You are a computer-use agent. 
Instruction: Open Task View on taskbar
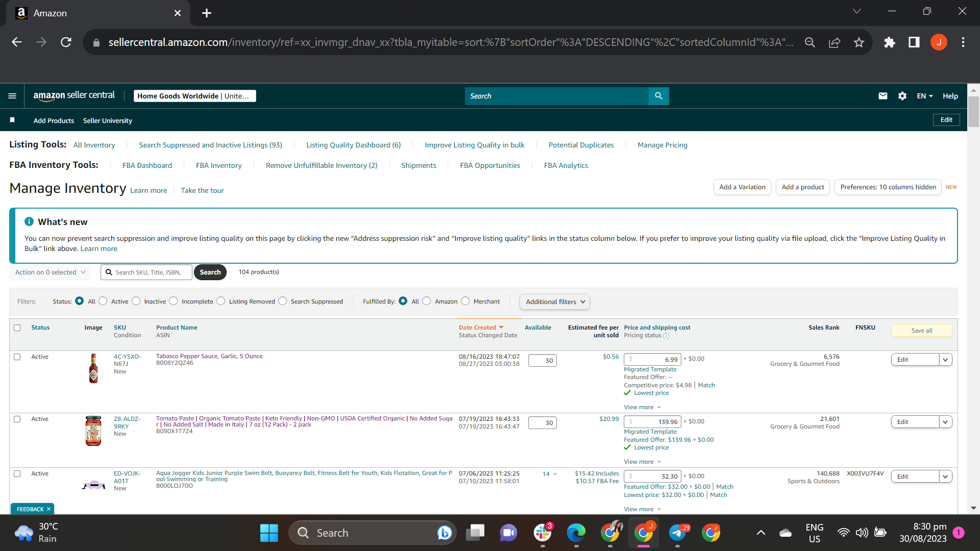[475, 533]
